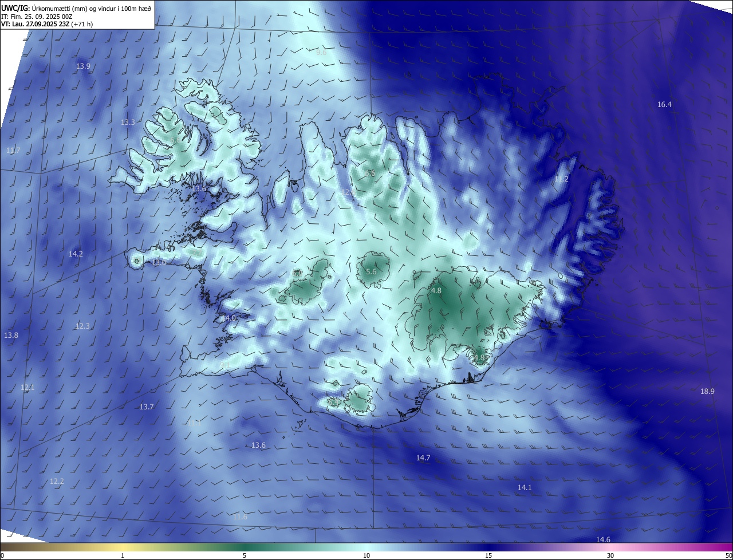Click the color scale tick label 0
733x560 pixels.
coord(2,555)
